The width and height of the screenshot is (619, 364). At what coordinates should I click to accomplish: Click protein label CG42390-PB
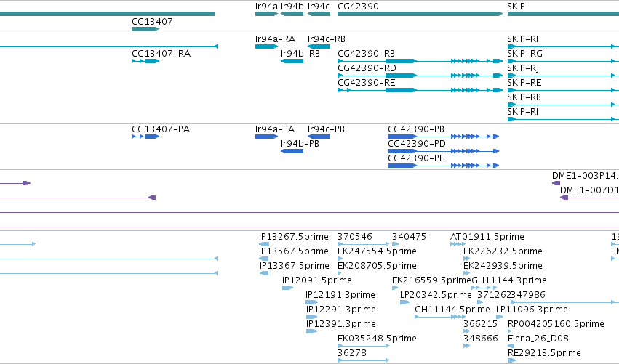coord(415,129)
